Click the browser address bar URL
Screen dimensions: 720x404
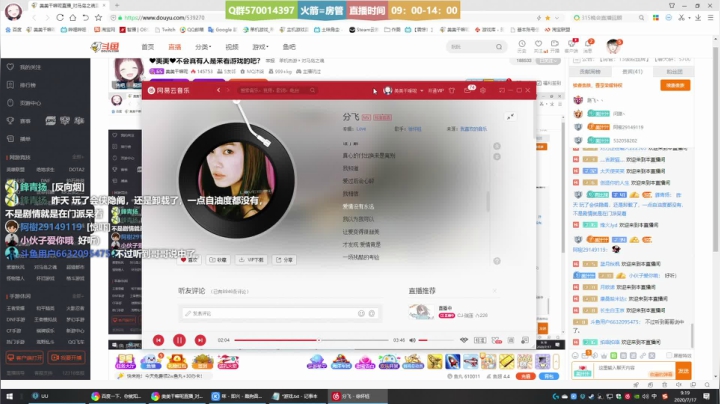(164, 17)
